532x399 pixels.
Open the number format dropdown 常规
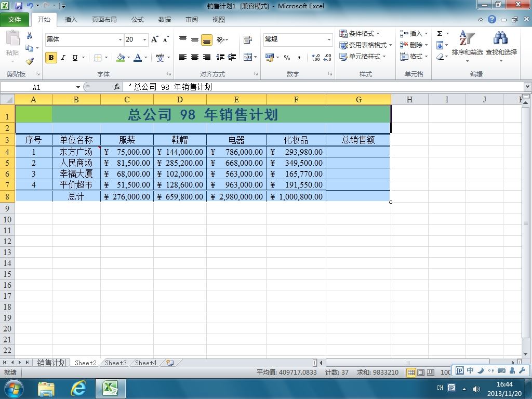pos(329,39)
